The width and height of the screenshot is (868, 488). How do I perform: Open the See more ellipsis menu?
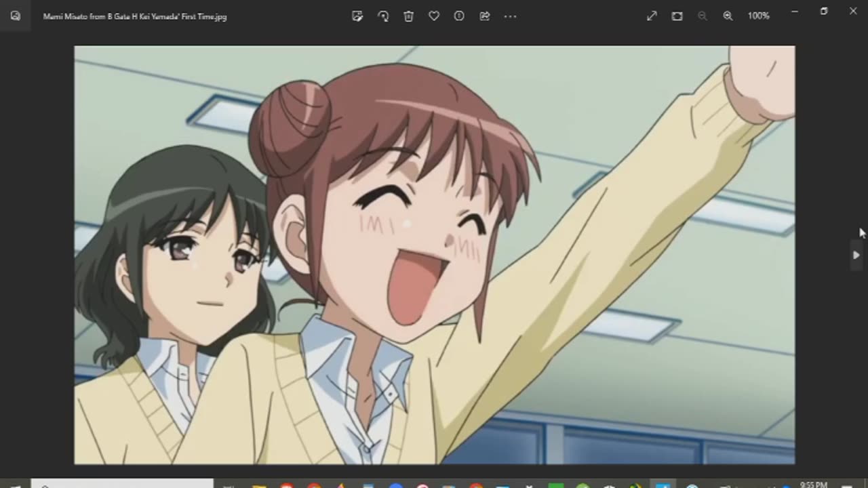click(x=510, y=16)
